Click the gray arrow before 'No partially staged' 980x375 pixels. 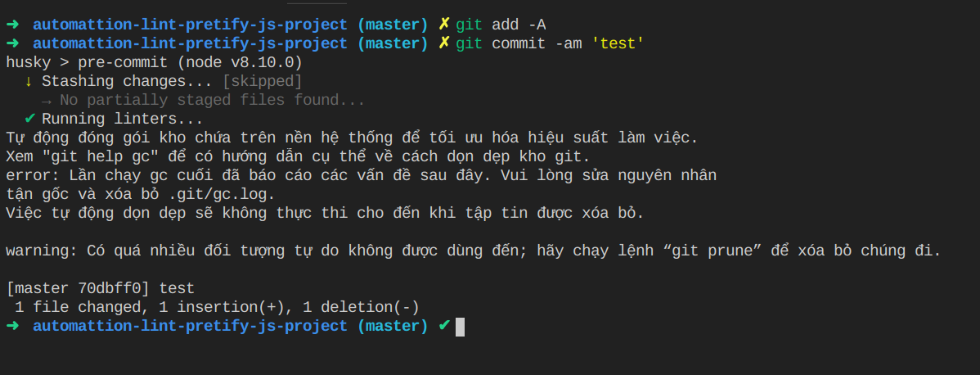pyautogui.click(x=47, y=100)
